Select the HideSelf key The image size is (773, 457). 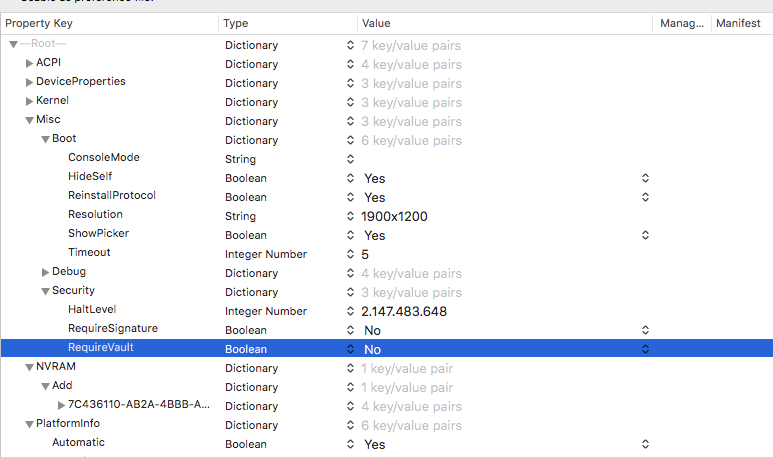coord(90,176)
